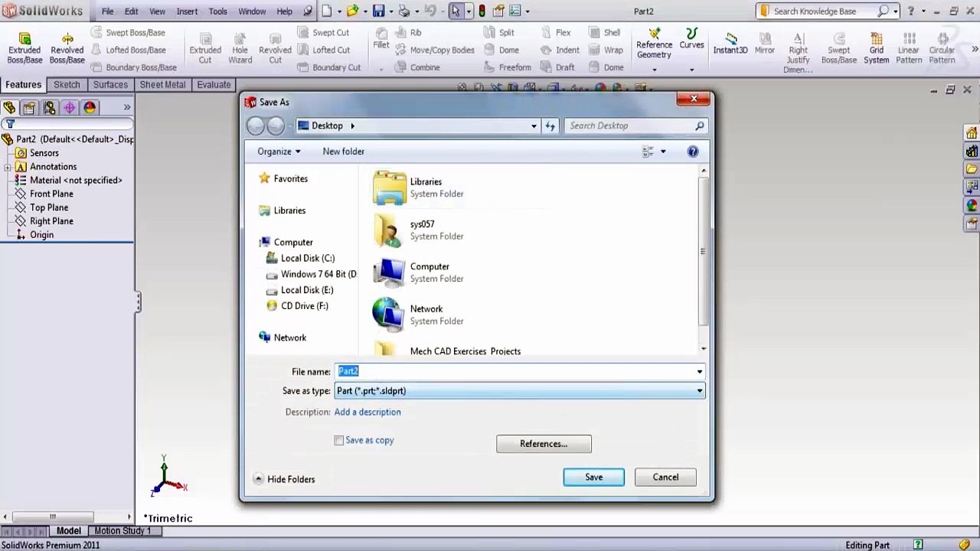This screenshot has width=980, height=551.
Task: Switch to the Sheet Metal tab
Action: [x=162, y=85]
